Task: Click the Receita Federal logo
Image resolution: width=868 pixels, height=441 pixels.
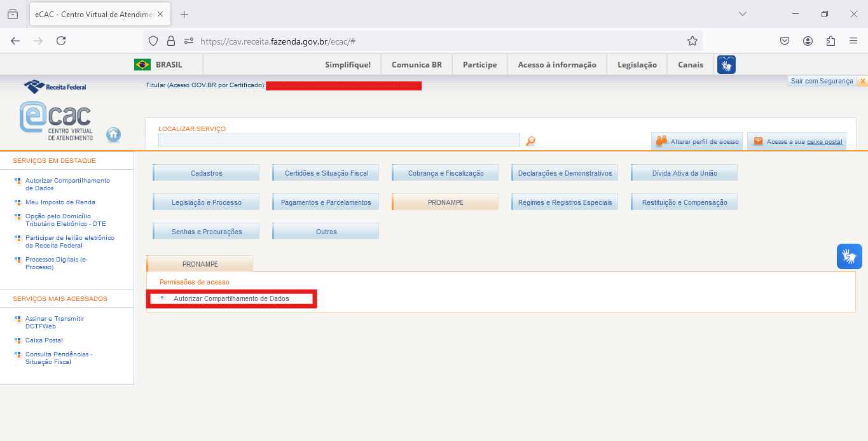Action: click(55, 86)
